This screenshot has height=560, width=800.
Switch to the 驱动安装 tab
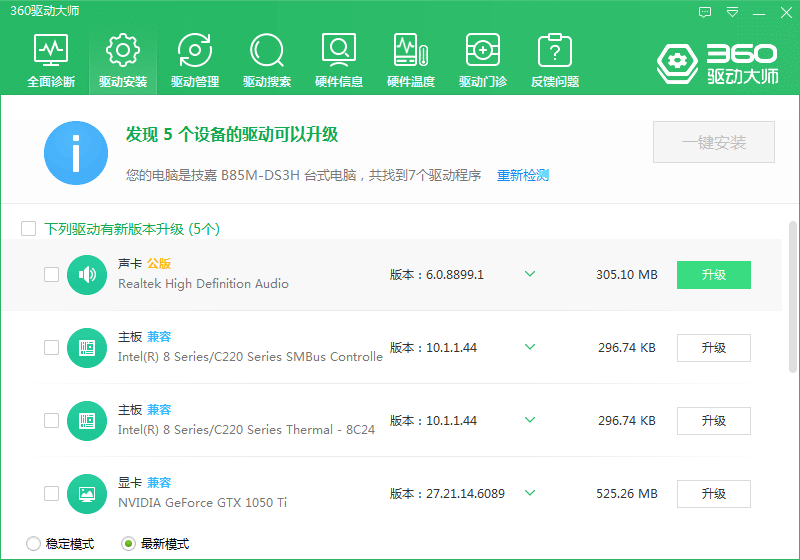[123, 61]
